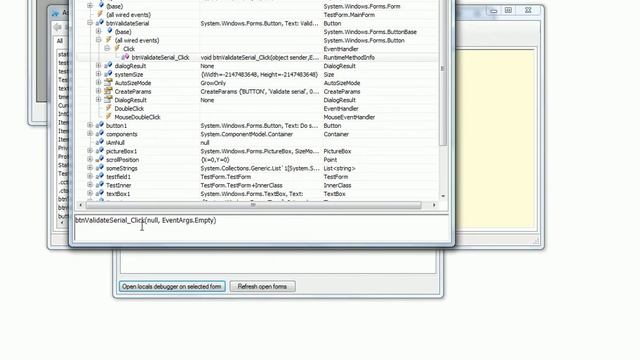The width and height of the screenshot is (640, 360).
Task: Maximize the background window on the right
Action: (508, 11)
